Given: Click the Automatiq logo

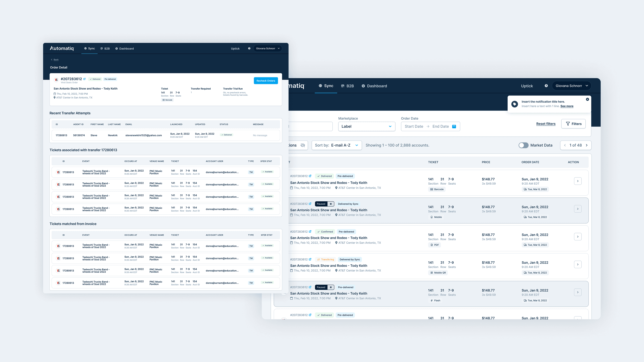Looking at the screenshot, I should click(62, 48).
